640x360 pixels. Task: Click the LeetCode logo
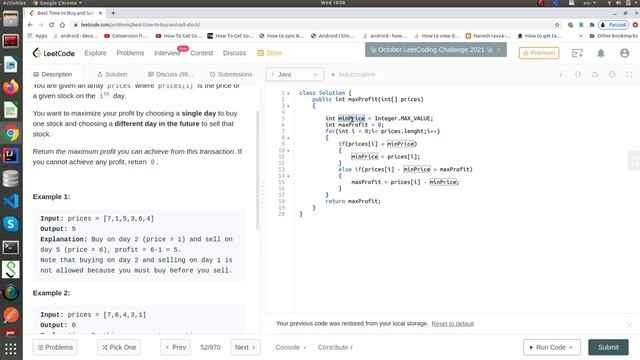pyautogui.click(x=53, y=53)
